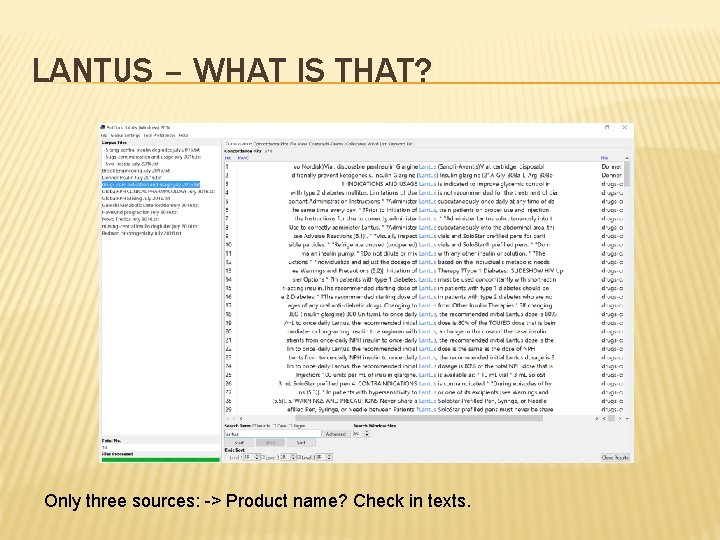Open the Tool Preferences menu
The image size is (720, 540).
159,135
